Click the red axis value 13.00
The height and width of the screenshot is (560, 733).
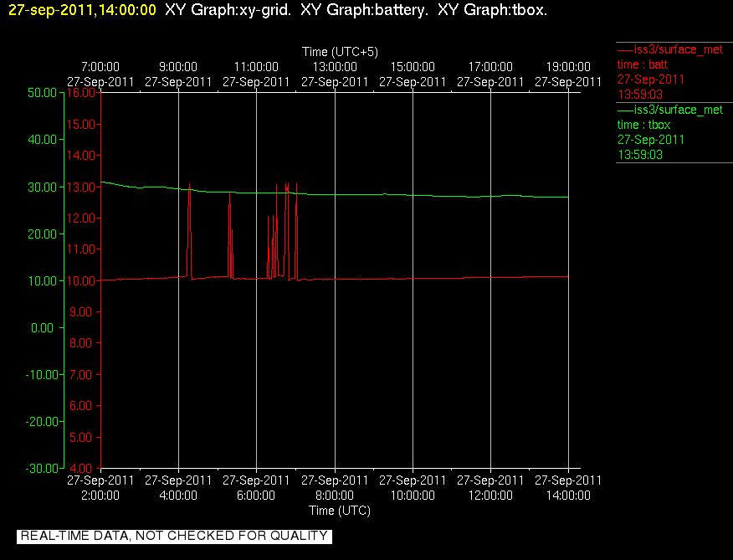[81, 188]
